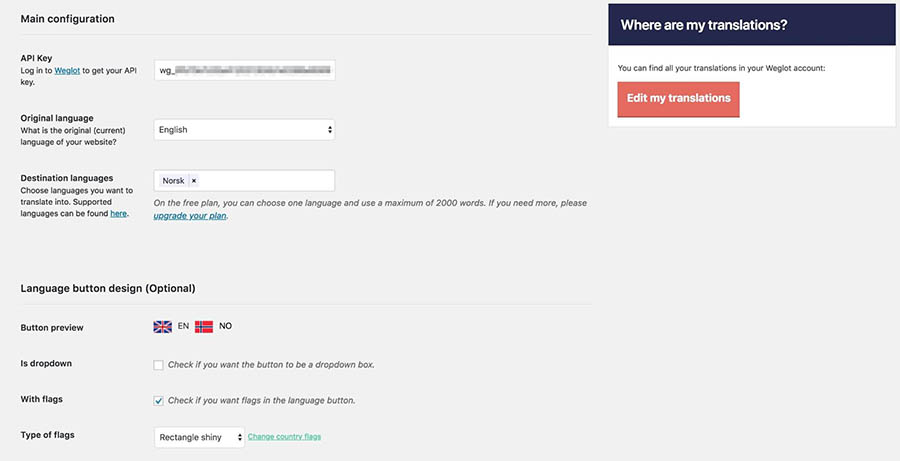This screenshot has width=900, height=461.
Task: Expand the Type of flags dropdown
Action: tap(200, 437)
